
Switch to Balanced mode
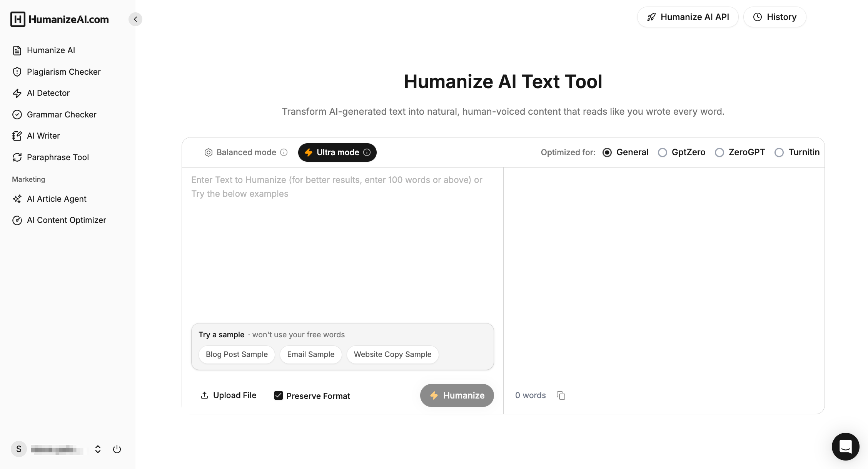pos(245,152)
